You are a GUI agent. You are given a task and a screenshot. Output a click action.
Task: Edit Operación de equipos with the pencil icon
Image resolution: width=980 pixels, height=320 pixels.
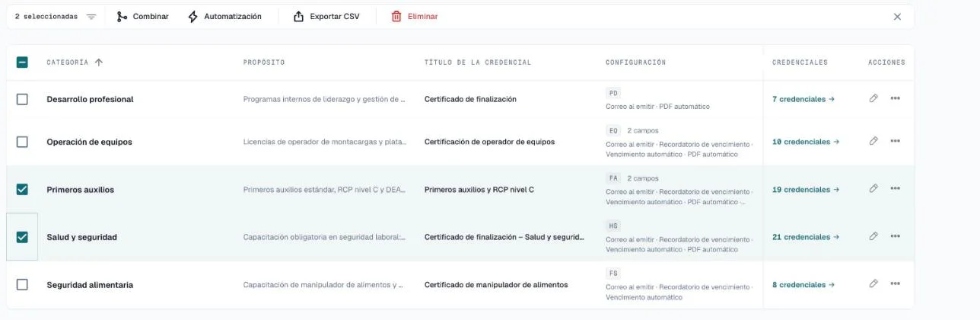point(873,141)
